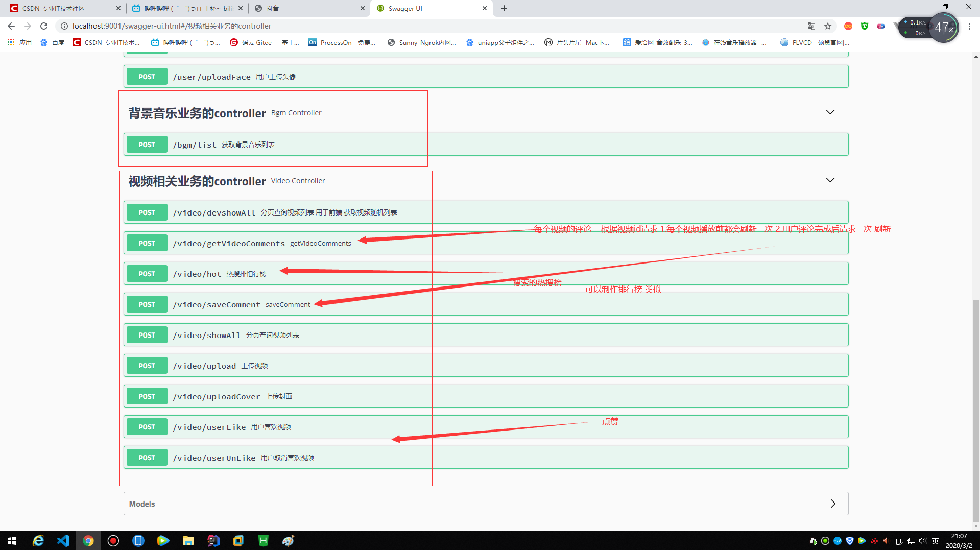Click the 背景音乐业务的controller heading
The height and width of the screenshot is (550, 980).
pos(197,113)
